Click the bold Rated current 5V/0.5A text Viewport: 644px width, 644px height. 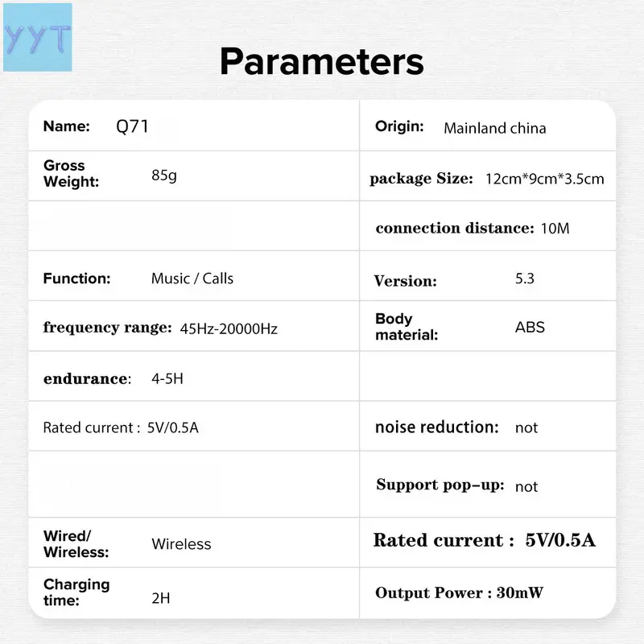click(485, 540)
